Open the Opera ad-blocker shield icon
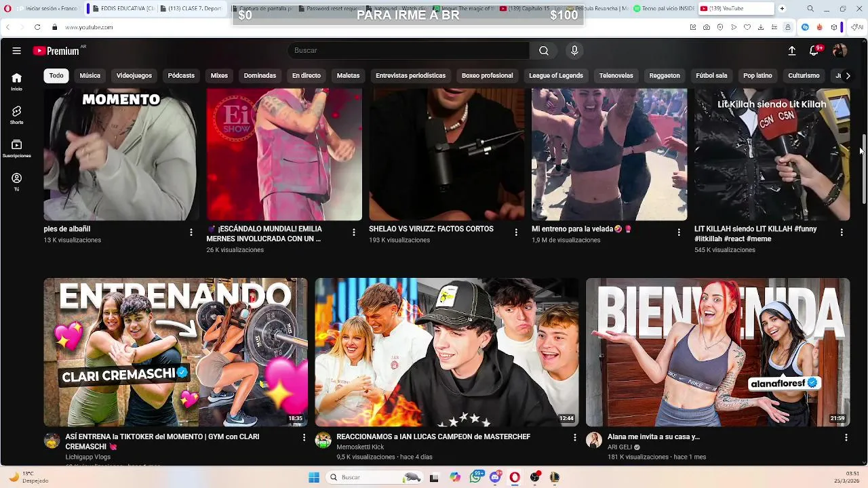Screen dimensions: 868x488 (720, 27)
